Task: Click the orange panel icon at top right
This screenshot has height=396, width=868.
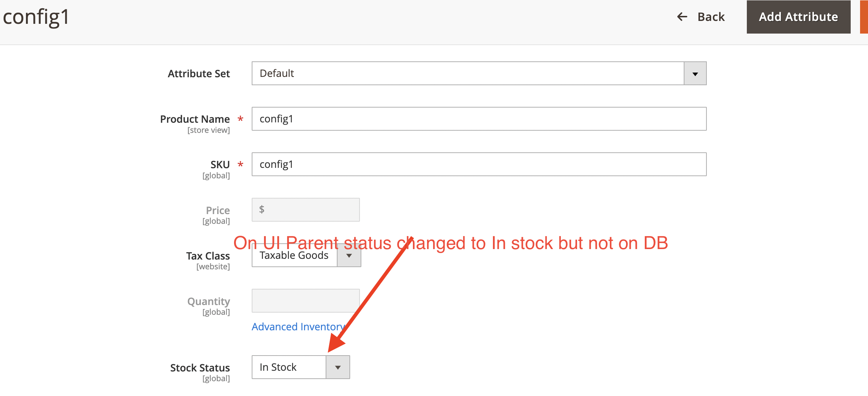Action: pyautogui.click(x=862, y=17)
